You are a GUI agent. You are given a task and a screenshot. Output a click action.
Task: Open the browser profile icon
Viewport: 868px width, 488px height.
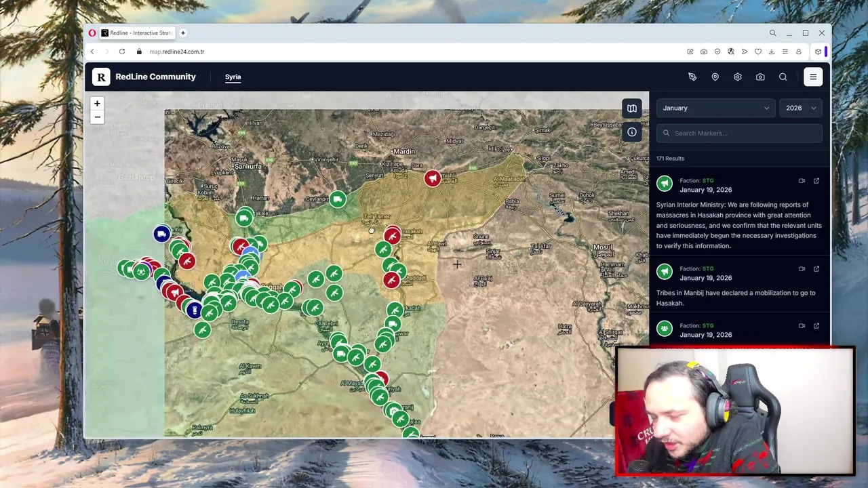(x=799, y=52)
